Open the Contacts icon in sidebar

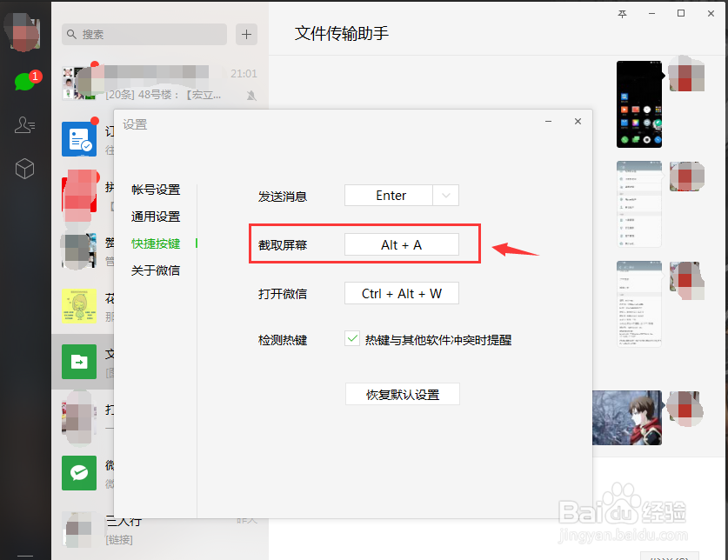[24, 125]
